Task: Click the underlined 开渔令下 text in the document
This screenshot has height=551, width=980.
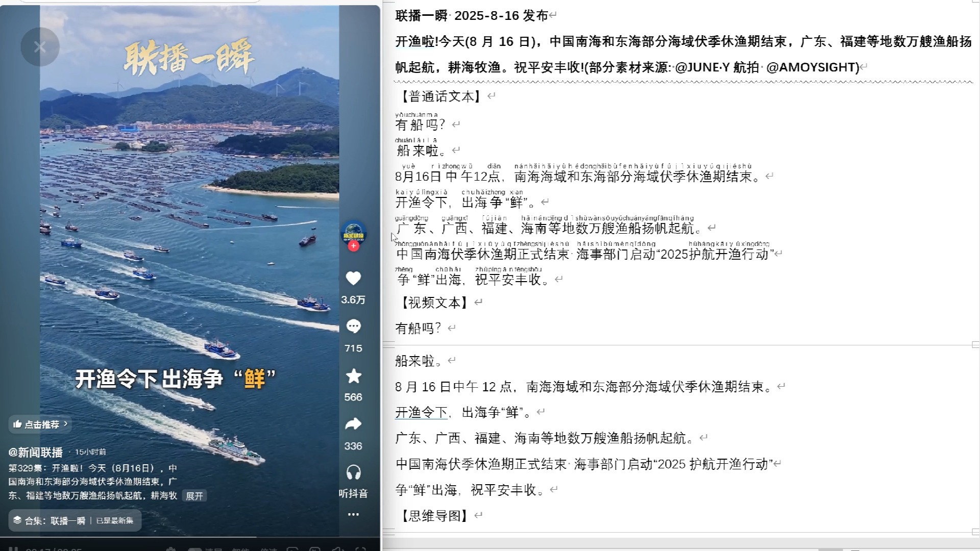Action: point(422,412)
